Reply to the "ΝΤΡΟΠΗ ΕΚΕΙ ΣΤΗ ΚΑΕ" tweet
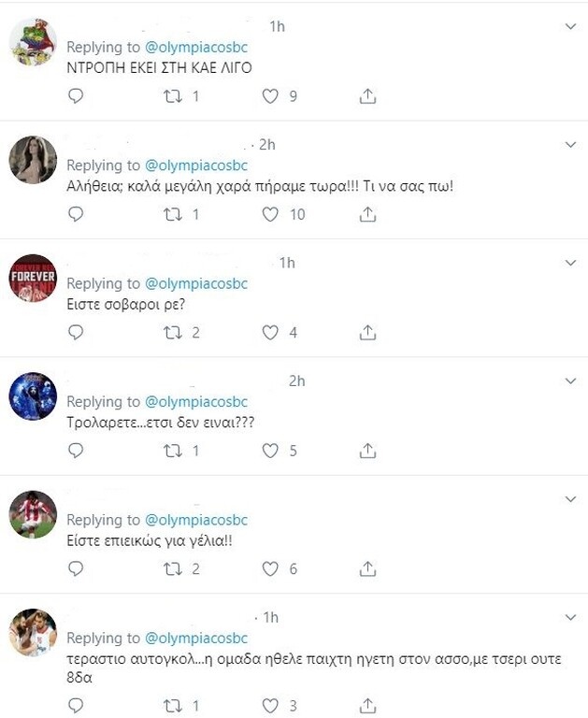 [x=77, y=95]
